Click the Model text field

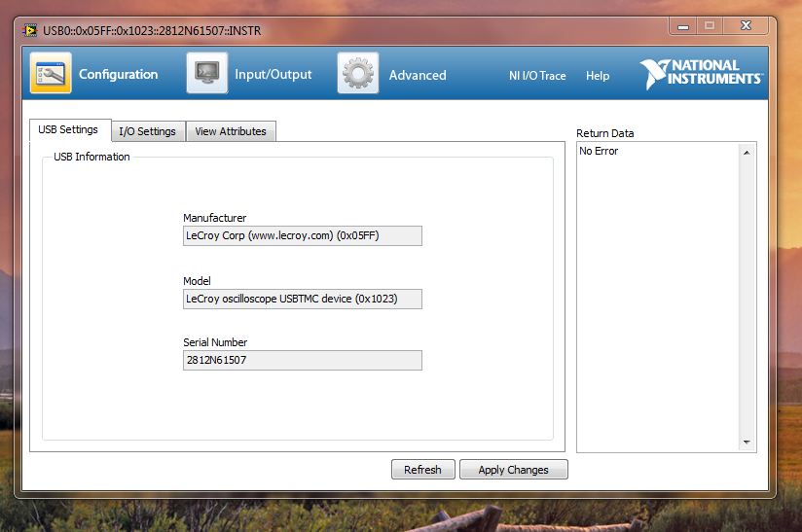tap(302, 299)
